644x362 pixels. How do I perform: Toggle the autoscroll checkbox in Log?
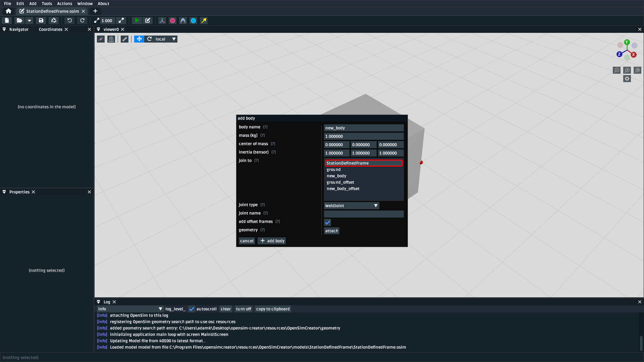(x=192, y=309)
